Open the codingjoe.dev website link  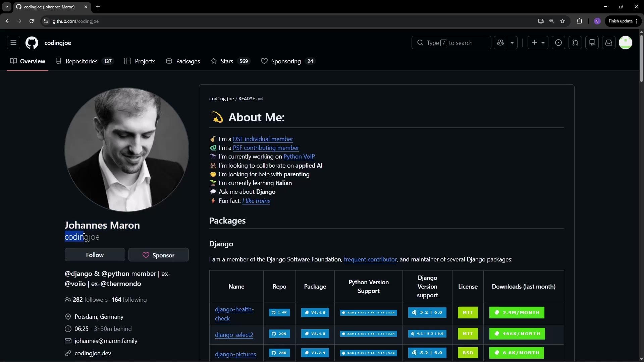(x=93, y=353)
